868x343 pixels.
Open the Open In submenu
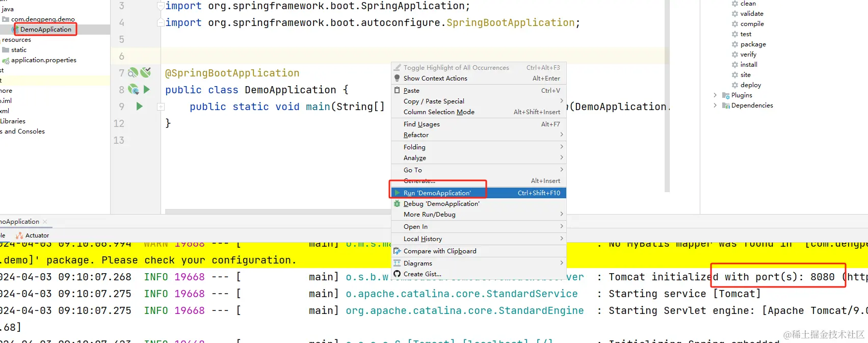pos(479,227)
